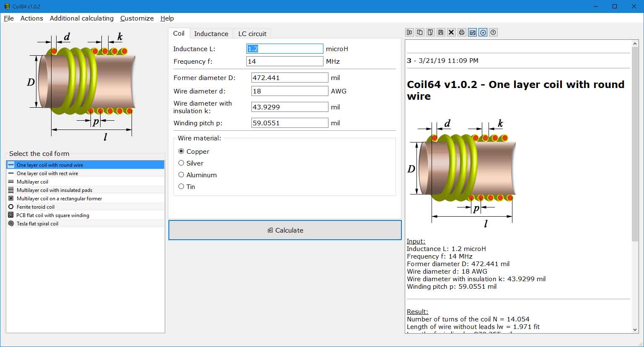This screenshot has width=644, height=347.
Task: Open the Additional calculating menu
Action: (82, 18)
